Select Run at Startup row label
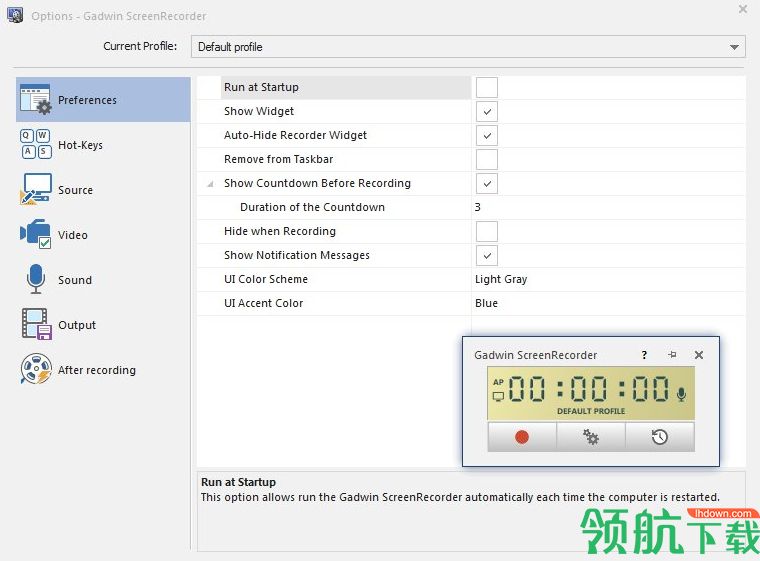This screenshot has width=760, height=561. coord(261,87)
